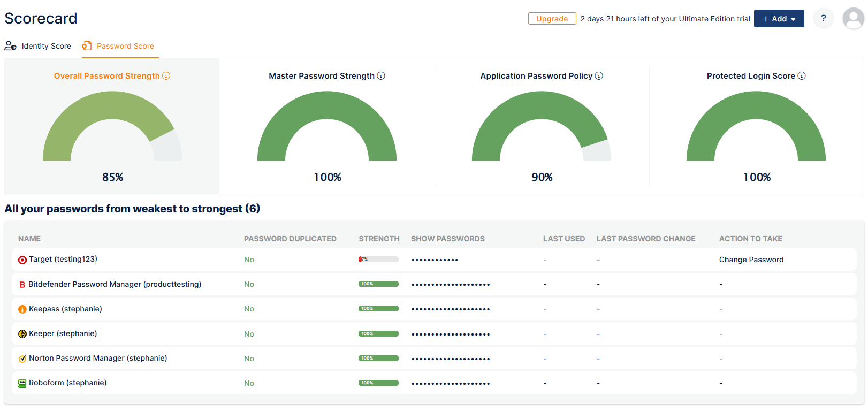Image resolution: width=868 pixels, height=419 pixels.
Task: Click the Overall Password Strength gauge
Action: pyautogui.click(x=112, y=126)
